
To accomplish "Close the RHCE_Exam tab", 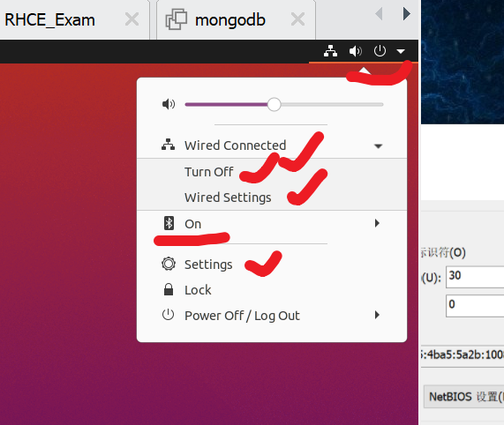I will pos(132,19).
